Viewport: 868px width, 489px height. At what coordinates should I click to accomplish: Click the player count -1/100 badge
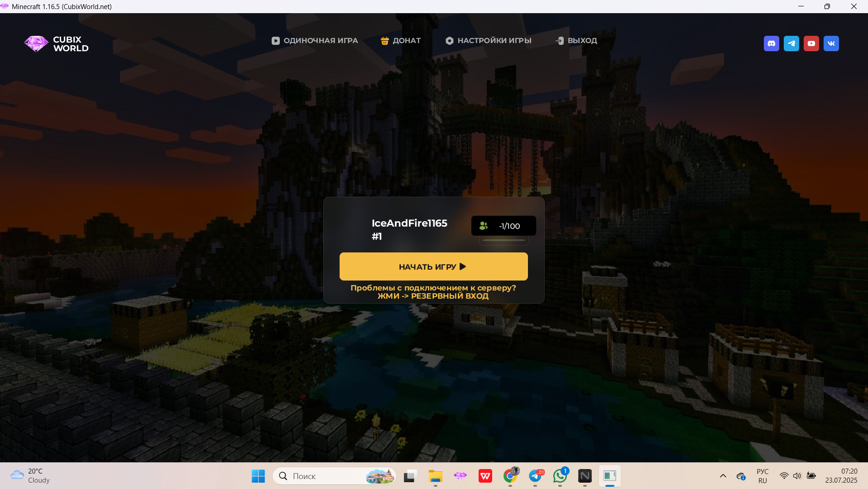[x=504, y=226]
